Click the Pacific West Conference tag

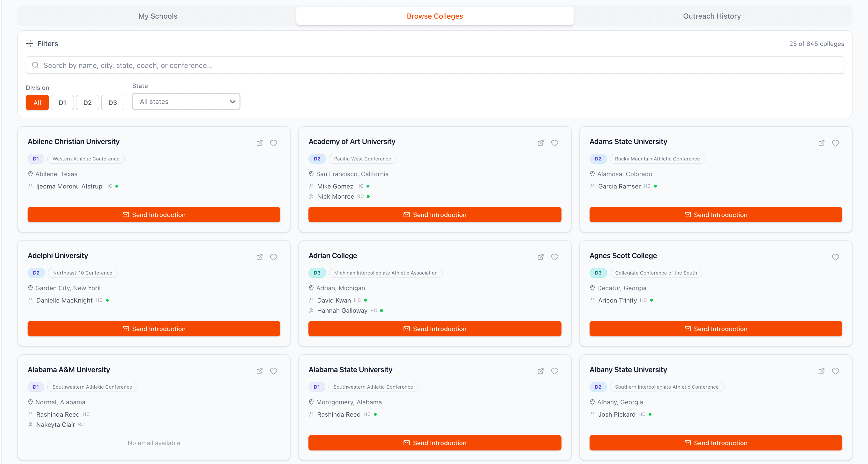pyautogui.click(x=363, y=159)
